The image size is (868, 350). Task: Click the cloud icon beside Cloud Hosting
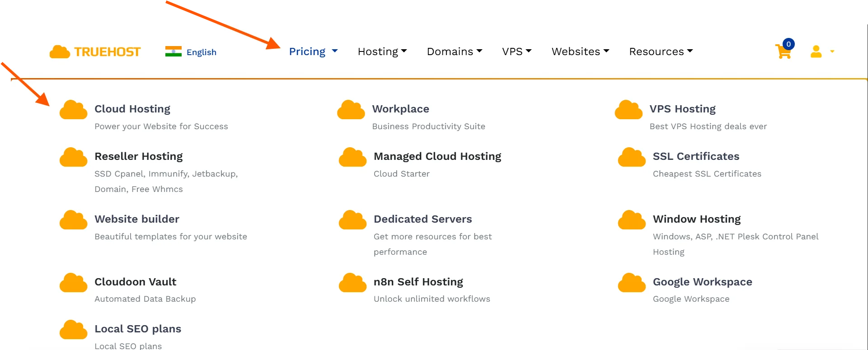pos(73,110)
